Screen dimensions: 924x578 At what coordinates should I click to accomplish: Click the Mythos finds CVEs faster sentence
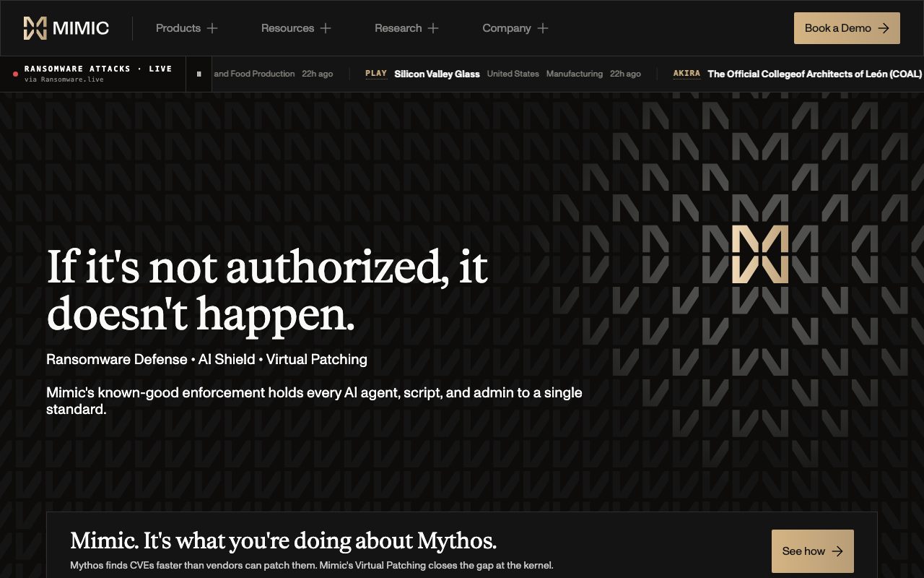point(311,565)
